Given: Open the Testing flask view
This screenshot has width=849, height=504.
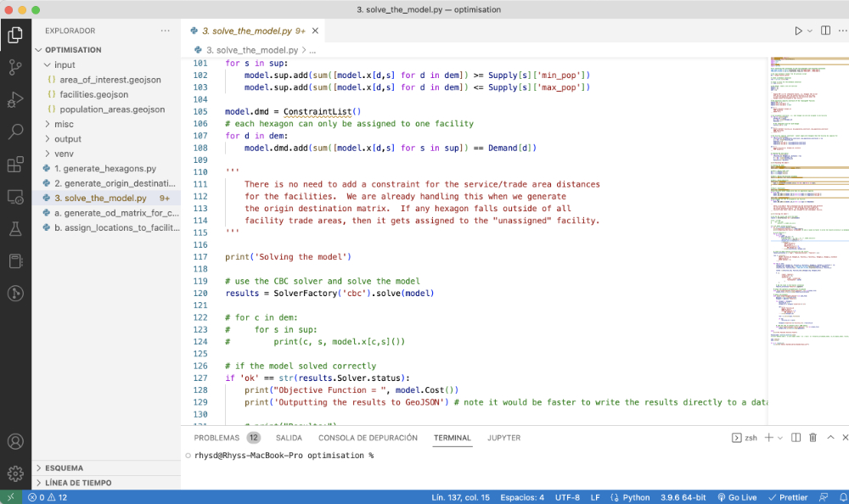Looking at the screenshot, I should point(15,228).
